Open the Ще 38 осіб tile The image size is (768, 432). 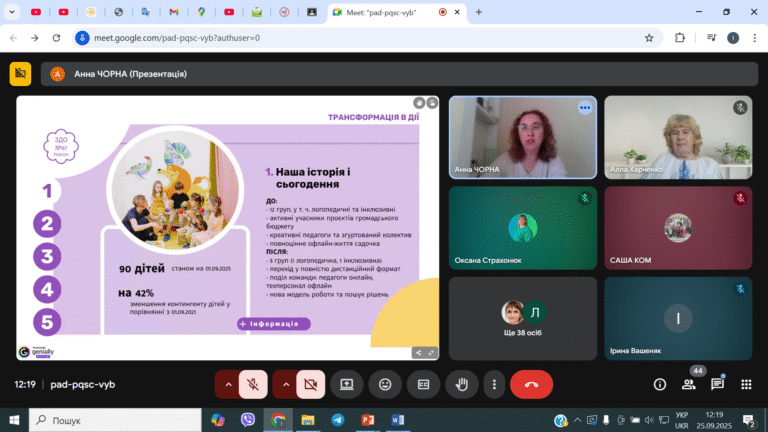point(523,318)
